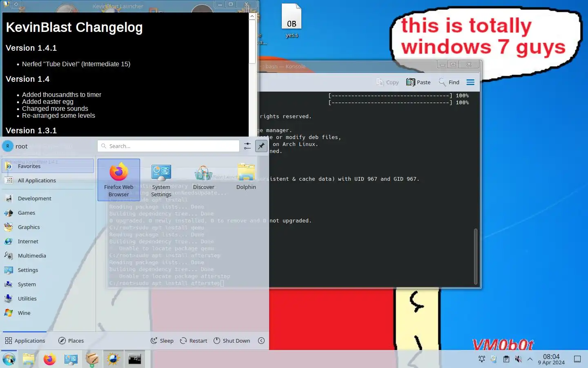588x368 pixels.
Task: Click Paste in Konsole toolbar
Action: click(419, 82)
